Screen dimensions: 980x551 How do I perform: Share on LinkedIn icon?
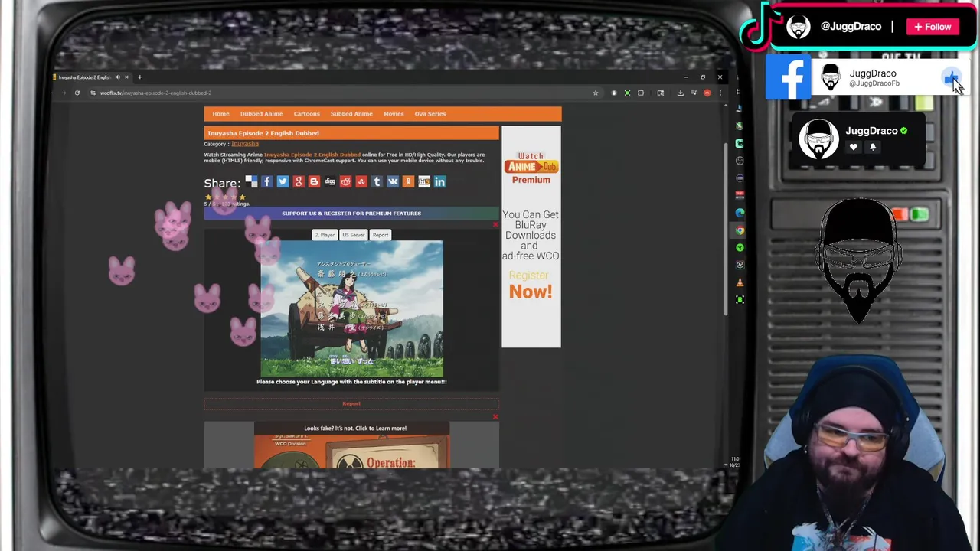tap(439, 181)
